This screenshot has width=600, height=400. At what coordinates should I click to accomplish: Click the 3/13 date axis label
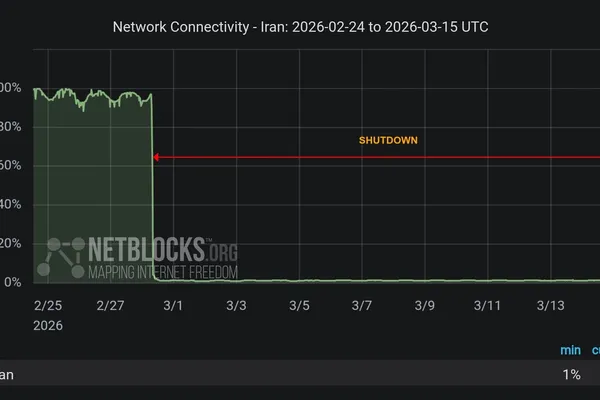click(551, 304)
